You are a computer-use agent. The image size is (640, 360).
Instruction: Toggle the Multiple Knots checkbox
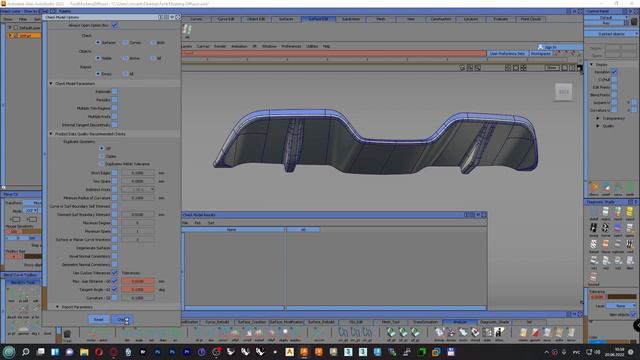pyautogui.click(x=114, y=116)
